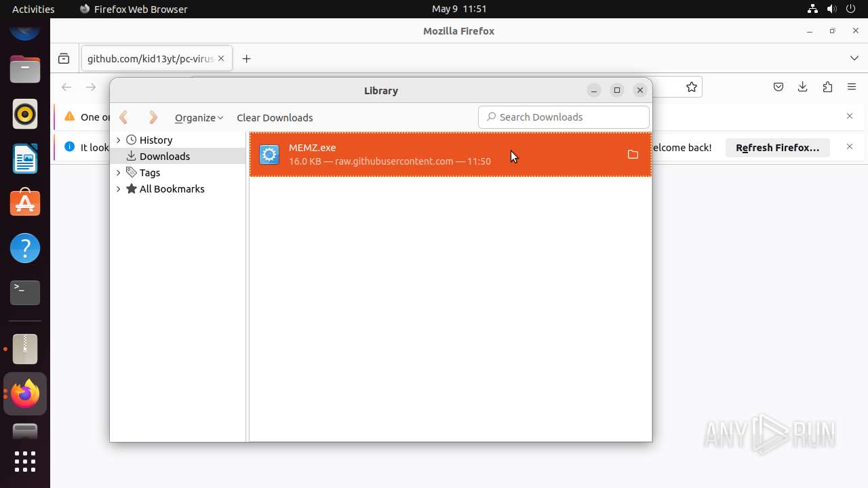Open Firefox extensions menu
Viewport: 868px width, 488px height.
pyautogui.click(x=827, y=87)
